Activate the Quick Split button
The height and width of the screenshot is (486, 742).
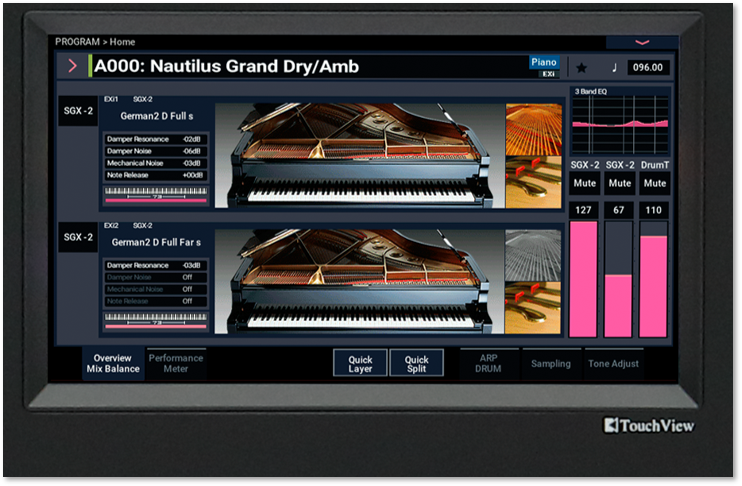(x=416, y=363)
